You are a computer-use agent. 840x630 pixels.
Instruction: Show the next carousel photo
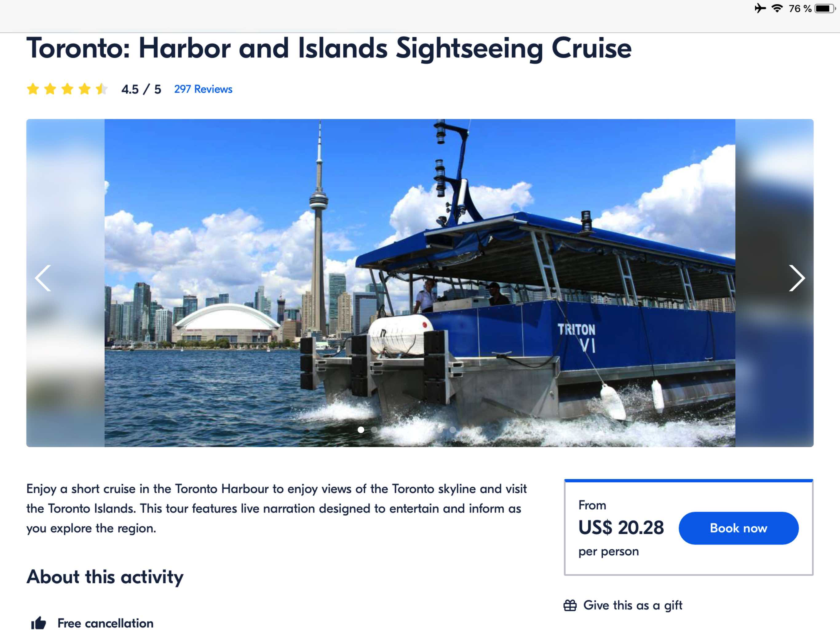(796, 278)
